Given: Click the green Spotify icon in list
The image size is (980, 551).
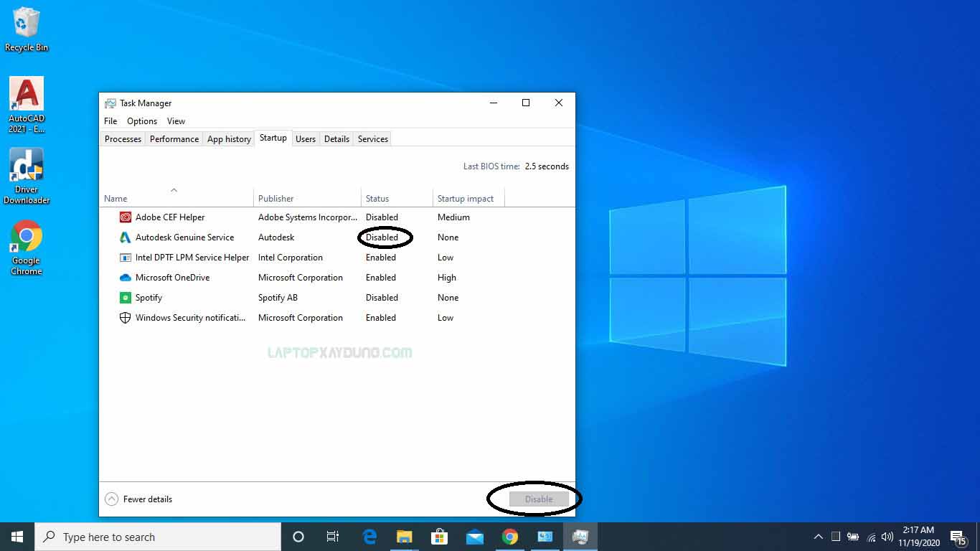Looking at the screenshot, I should click(125, 298).
